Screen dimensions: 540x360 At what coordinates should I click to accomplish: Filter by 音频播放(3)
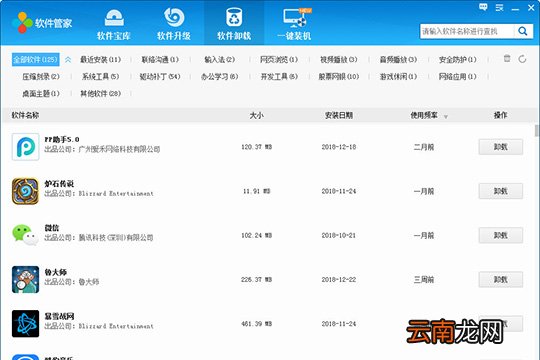tap(398, 60)
